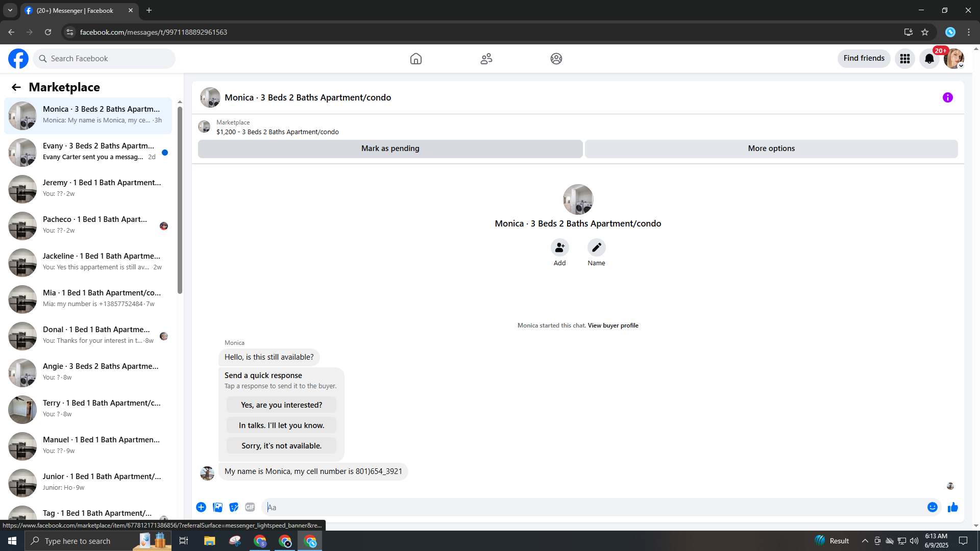Open the Mia conversation
The height and width of the screenshot is (551, 980).
[x=88, y=299]
